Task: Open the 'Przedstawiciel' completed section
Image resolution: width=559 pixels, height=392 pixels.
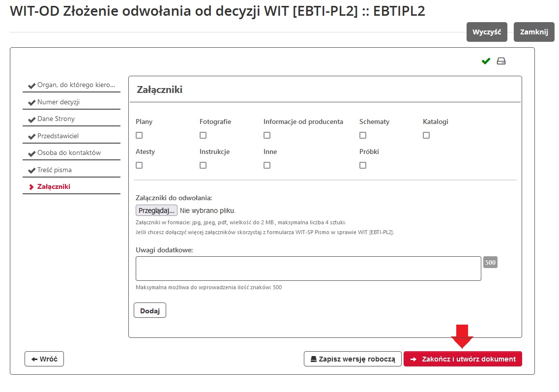Action: click(x=57, y=135)
